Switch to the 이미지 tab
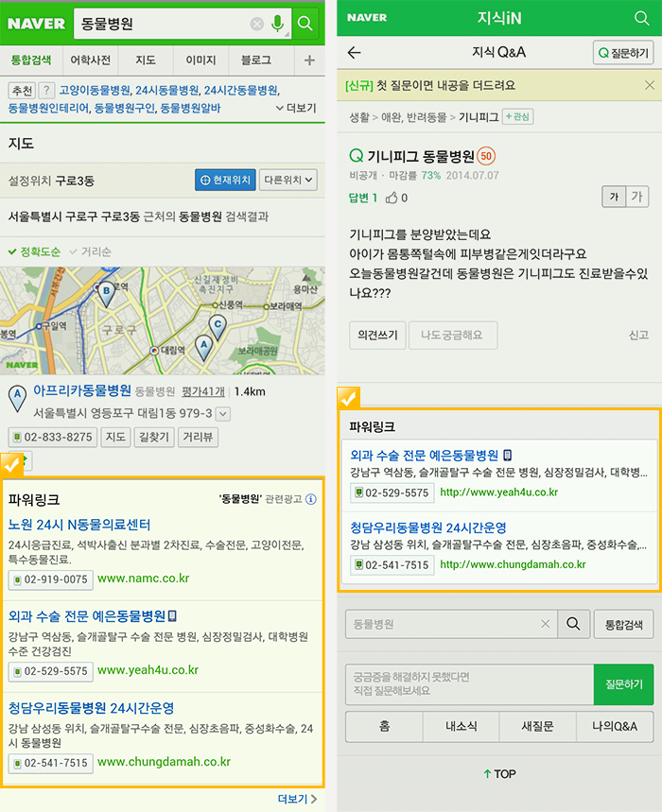This screenshot has width=662, height=812. click(200, 60)
